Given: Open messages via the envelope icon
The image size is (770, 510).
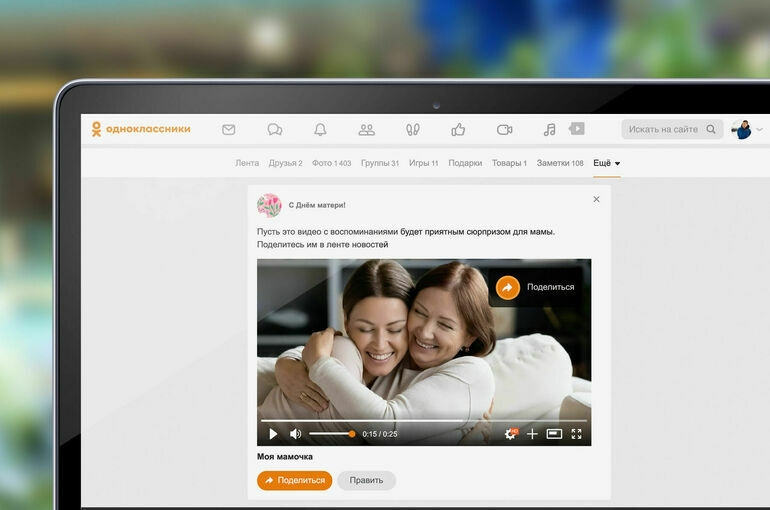Looking at the screenshot, I should pos(228,129).
